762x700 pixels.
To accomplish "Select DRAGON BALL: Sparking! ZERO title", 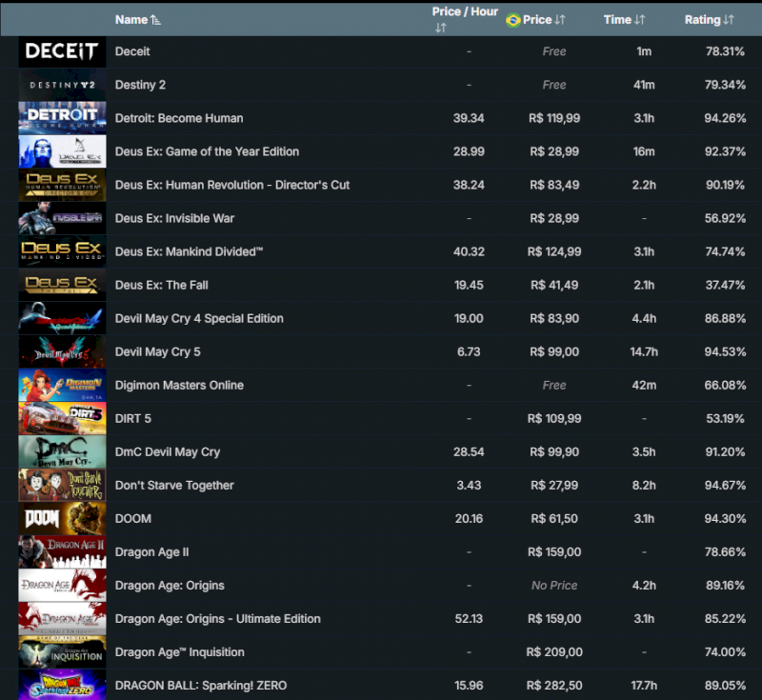I will 200,685.
